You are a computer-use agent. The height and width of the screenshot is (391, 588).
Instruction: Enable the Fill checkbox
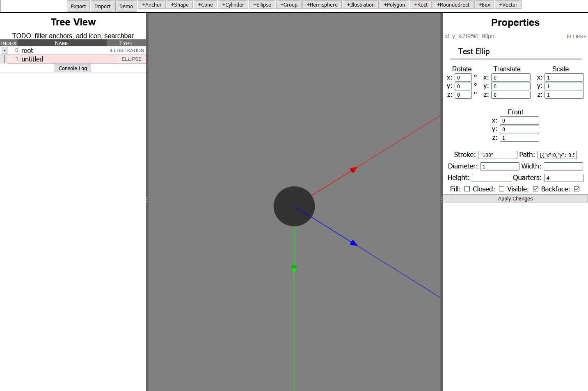pyautogui.click(x=467, y=189)
